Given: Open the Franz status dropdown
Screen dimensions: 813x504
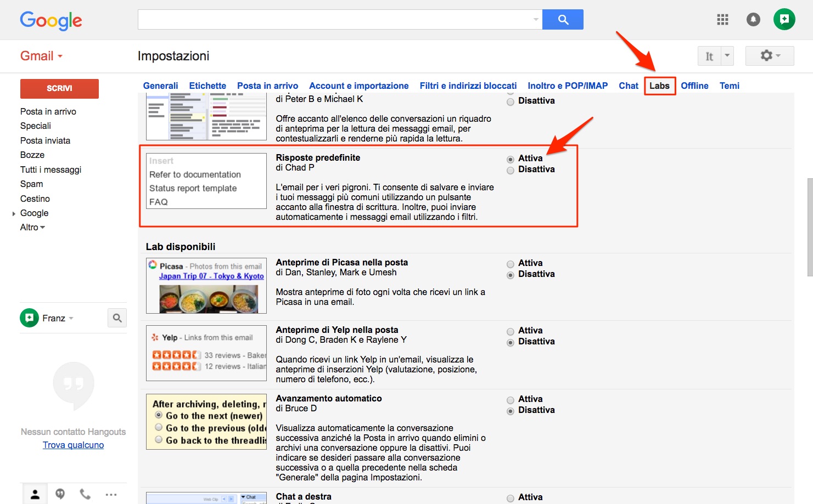Looking at the screenshot, I should pos(71,318).
